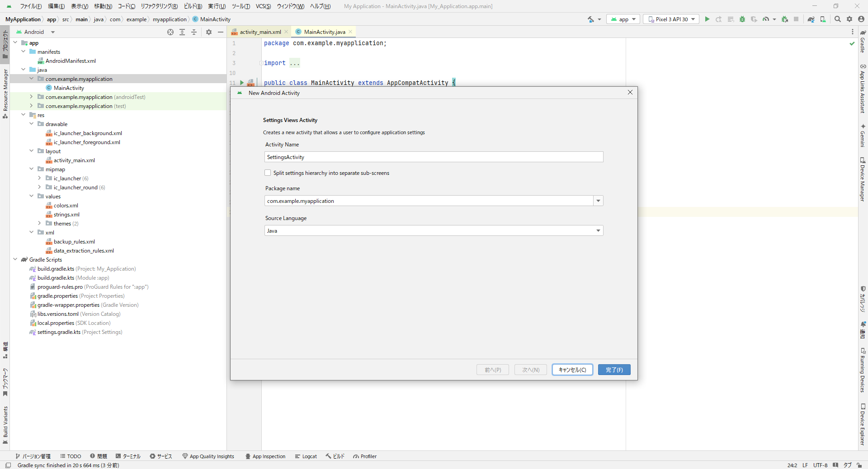
Task: Click the run gutter icon beside MainActivity class
Action: [242, 83]
